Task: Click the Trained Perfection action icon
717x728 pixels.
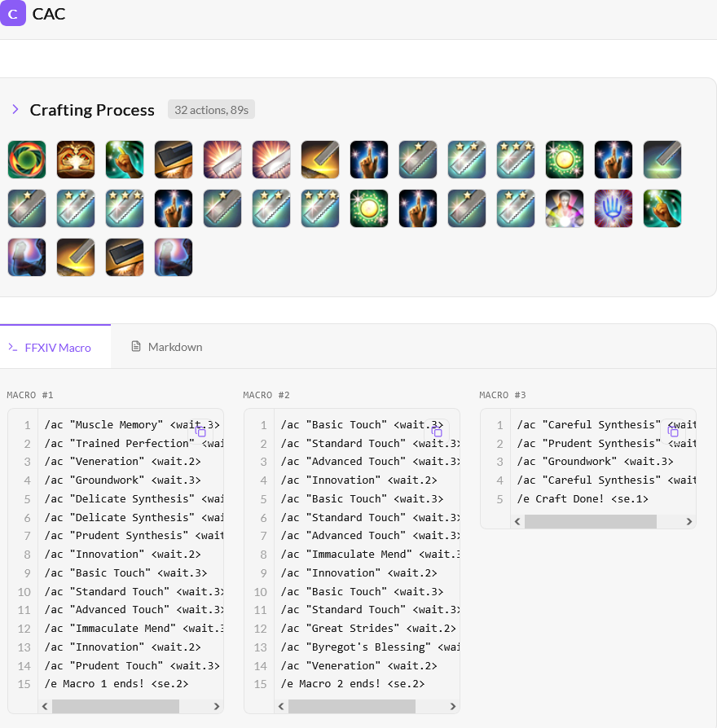Action: (x=76, y=160)
